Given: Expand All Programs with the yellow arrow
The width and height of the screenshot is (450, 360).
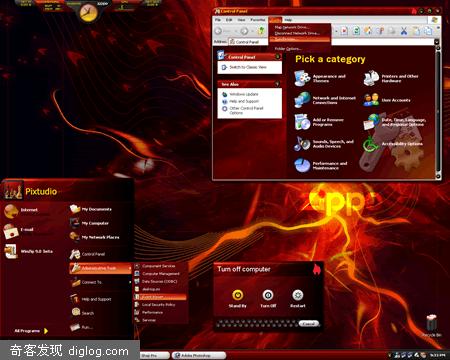Looking at the screenshot, I should [x=46, y=331].
